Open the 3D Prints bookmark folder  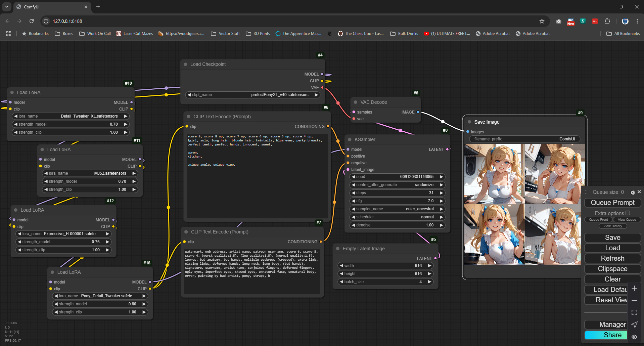point(258,34)
